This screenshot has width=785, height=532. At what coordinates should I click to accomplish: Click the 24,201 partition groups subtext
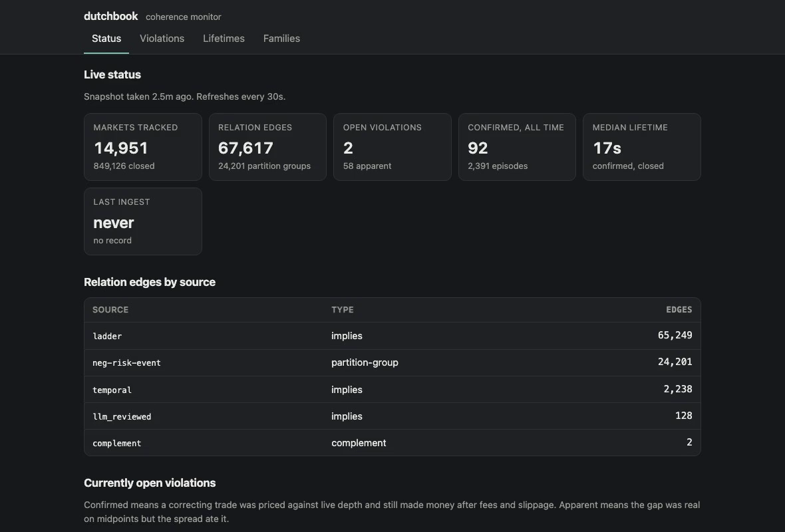pyautogui.click(x=264, y=166)
